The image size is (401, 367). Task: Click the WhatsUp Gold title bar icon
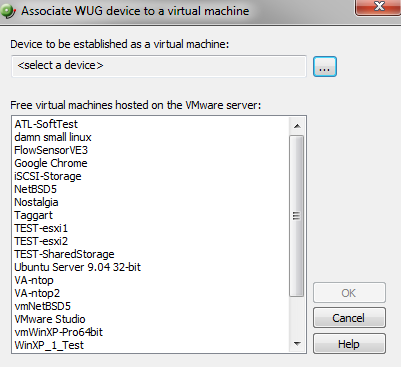(x=8, y=11)
